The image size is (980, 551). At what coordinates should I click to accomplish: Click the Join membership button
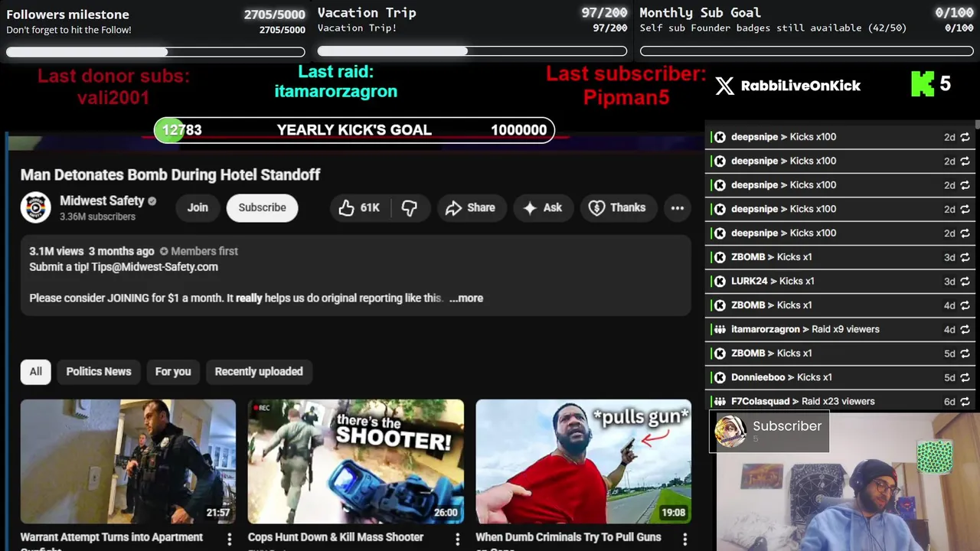(x=198, y=207)
